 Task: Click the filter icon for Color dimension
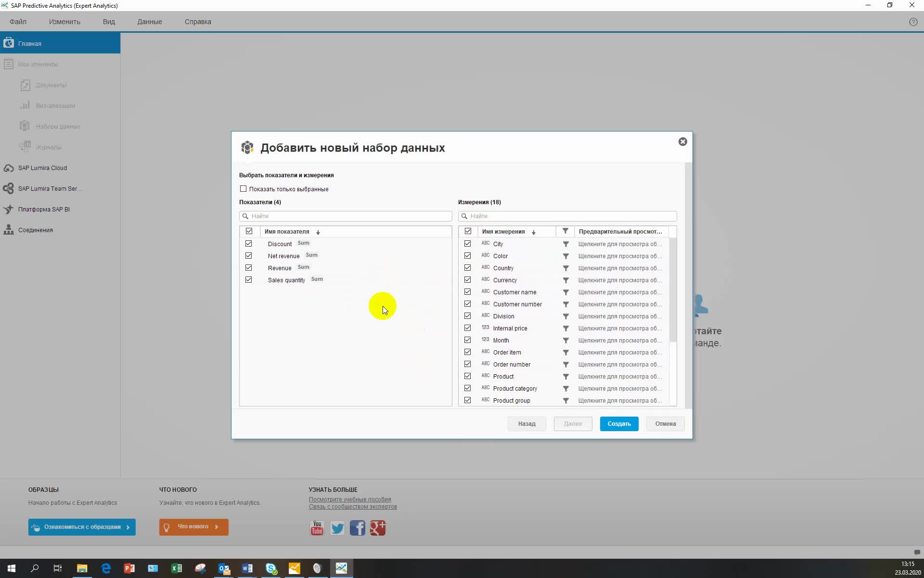[x=566, y=256]
